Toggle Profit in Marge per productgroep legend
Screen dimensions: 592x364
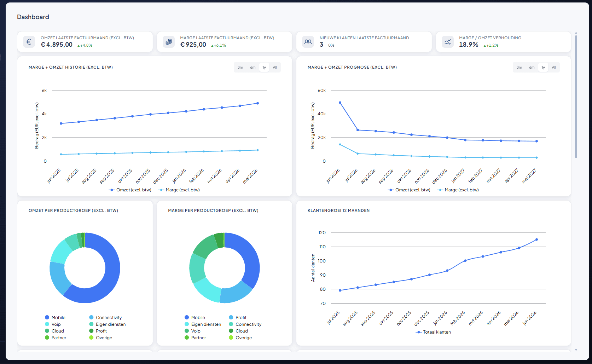click(x=238, y=318)
